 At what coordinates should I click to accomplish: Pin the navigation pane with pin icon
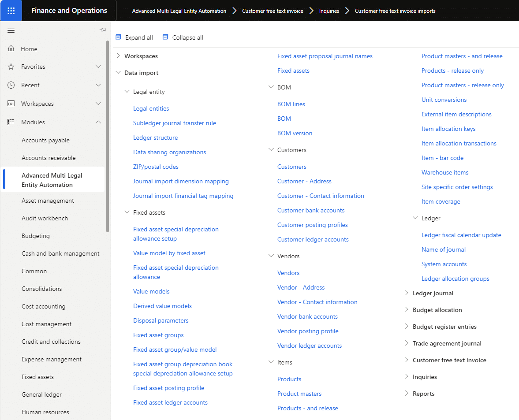(103, 30)
